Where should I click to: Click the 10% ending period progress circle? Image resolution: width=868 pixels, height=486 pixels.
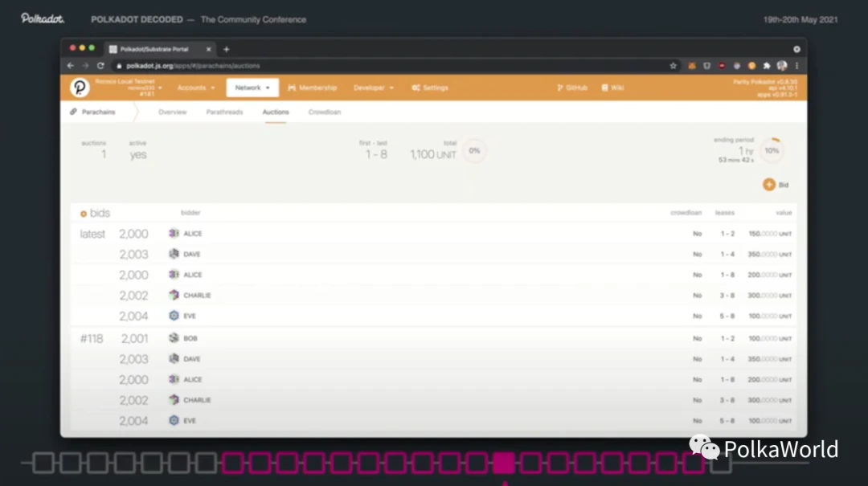(772, 150)
